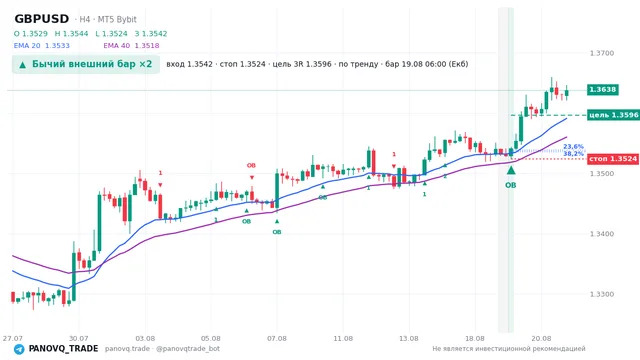Select the EMA 20 1.3533 legend
640x360 pixels.
click(x=42, y=46)
